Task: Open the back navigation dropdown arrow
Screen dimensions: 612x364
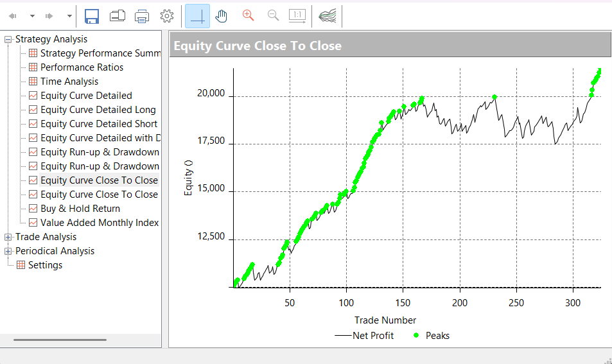Action: tap(32, 16)
